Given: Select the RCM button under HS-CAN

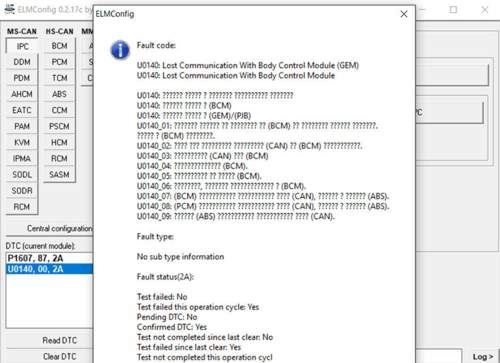Looking at the screenshot, I should coord(60,159).
